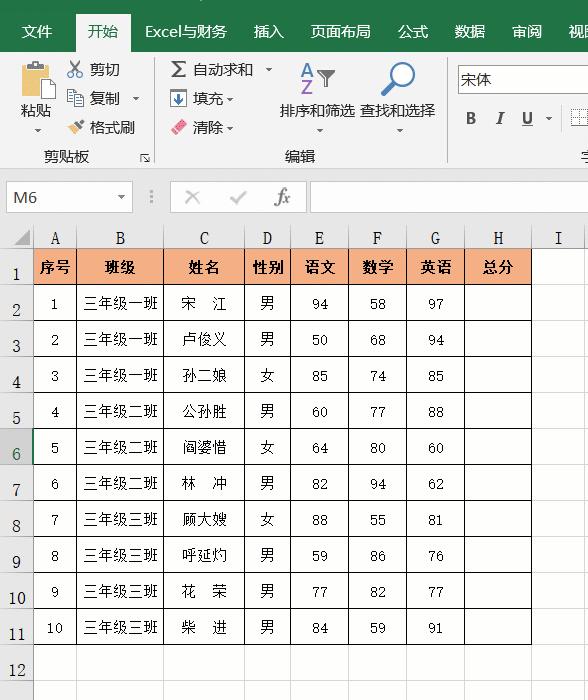The image size is (588, 700).
Task: Click the borders grid icon
Action: pos(579,118)
